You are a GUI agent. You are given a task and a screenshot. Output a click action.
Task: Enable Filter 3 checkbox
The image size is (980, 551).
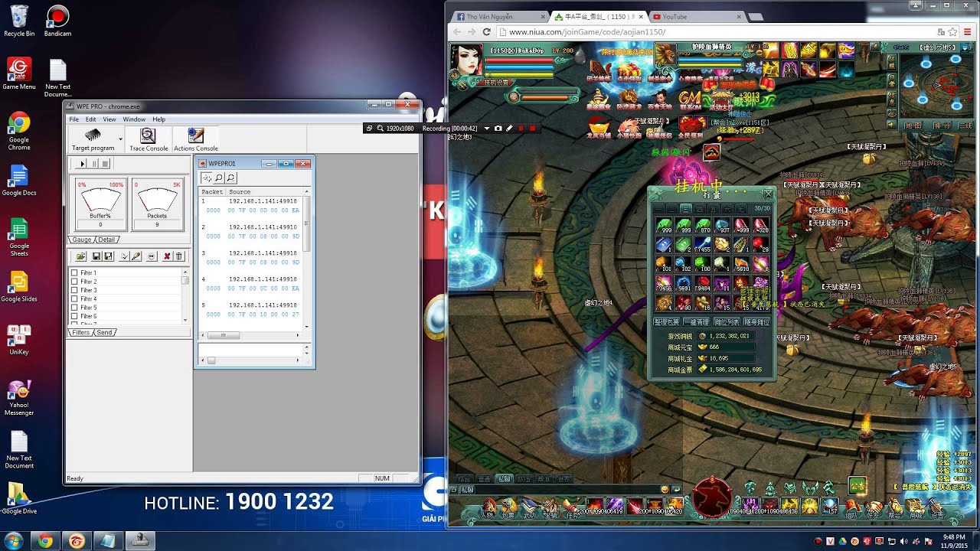click(74, 290)
